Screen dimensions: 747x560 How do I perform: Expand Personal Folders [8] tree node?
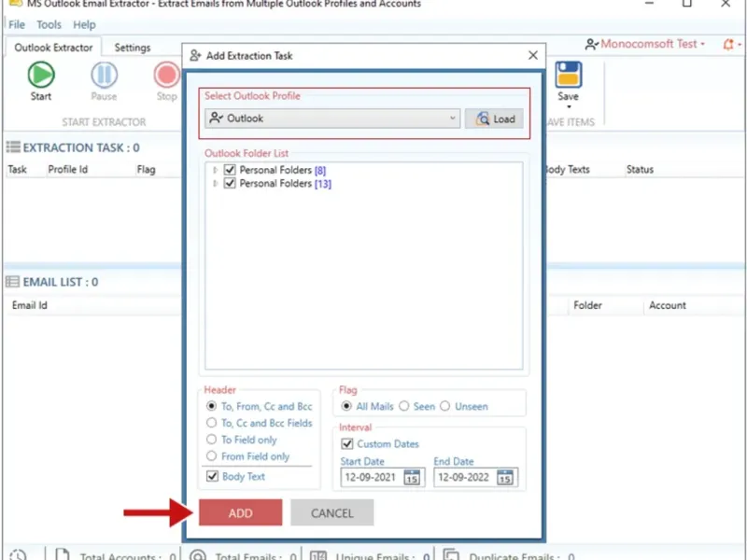pyautogui.click(x=215, y=170)
